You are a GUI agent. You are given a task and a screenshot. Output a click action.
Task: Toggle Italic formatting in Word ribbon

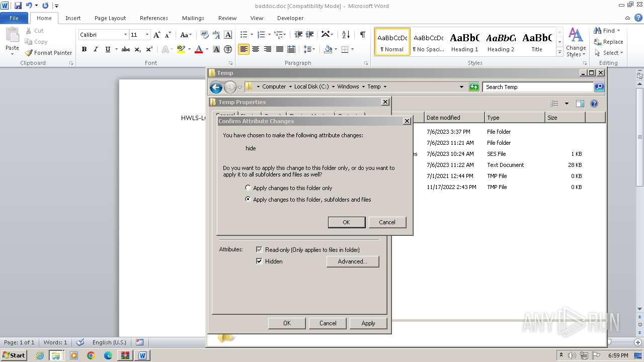point(96,49)
